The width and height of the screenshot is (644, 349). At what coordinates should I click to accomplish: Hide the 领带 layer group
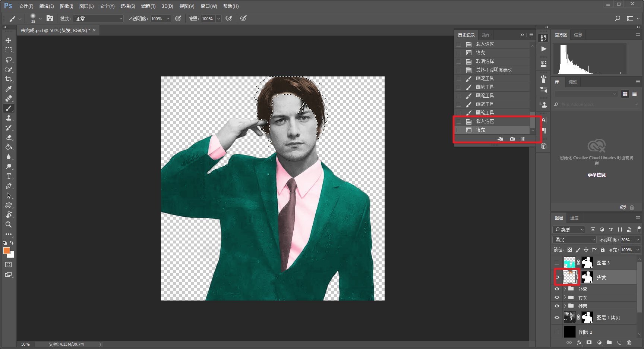pos(557,306)
